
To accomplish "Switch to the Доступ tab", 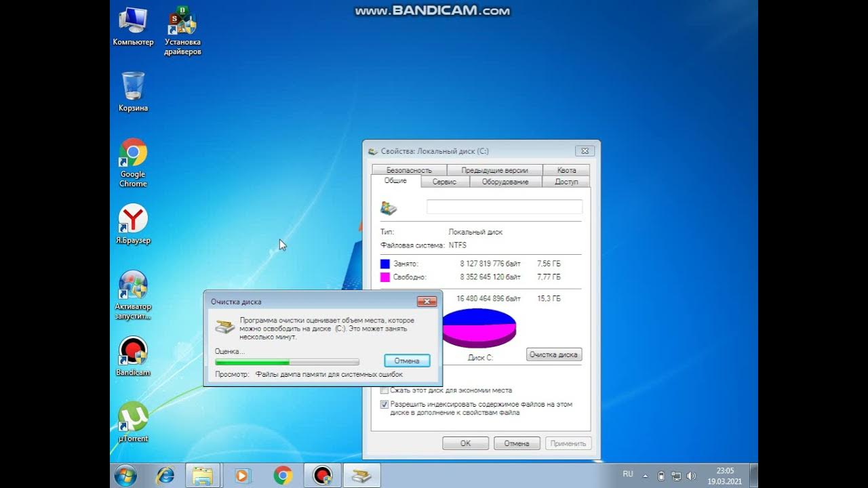I will click(x=566, y=182).
